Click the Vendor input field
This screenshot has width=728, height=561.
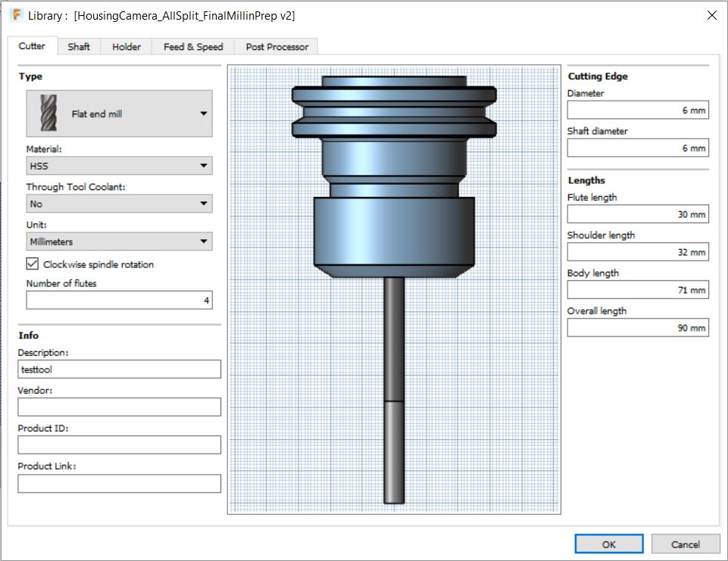point(120,407)
